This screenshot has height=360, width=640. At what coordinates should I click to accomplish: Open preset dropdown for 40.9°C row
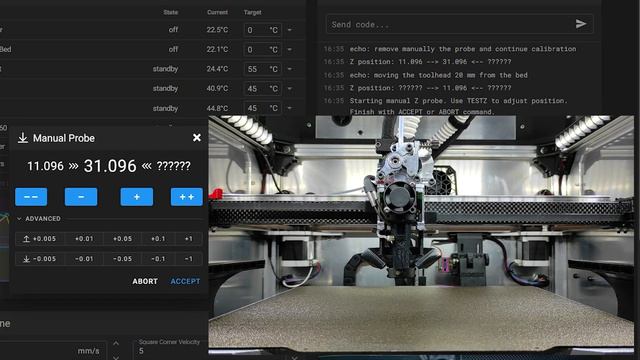coord(290,89)
